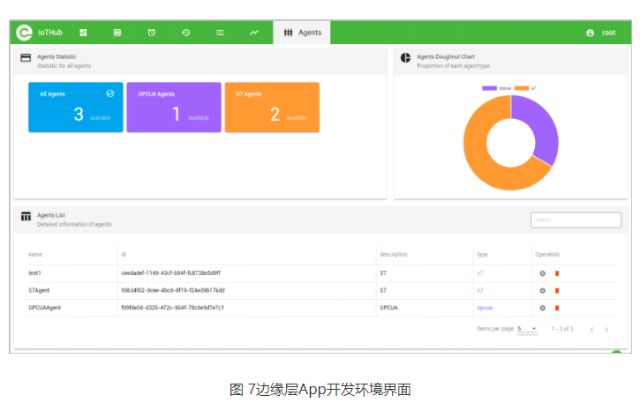640x403 pixels.
Task: Open the dashboard grid icon in navbar
Action: [x=83, y=33]
